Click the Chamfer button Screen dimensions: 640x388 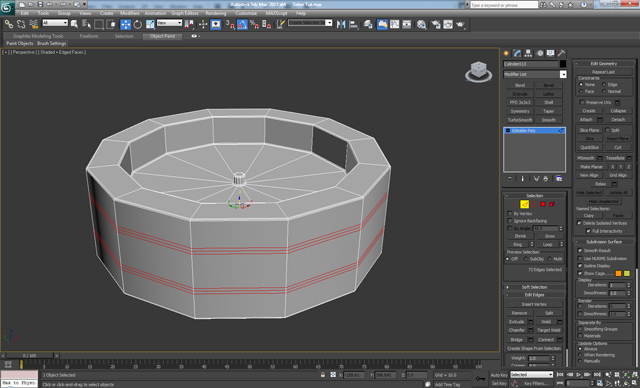pyautogui.click(x=517, y=330)
